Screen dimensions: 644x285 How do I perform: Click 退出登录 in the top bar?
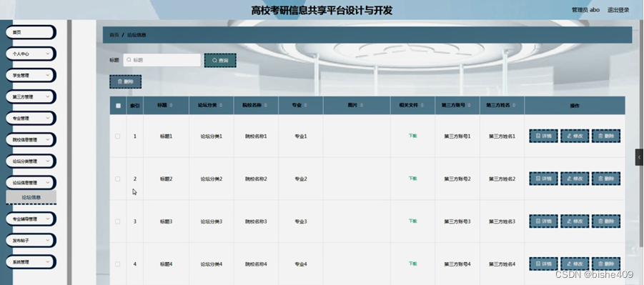(x=618, y=10)
